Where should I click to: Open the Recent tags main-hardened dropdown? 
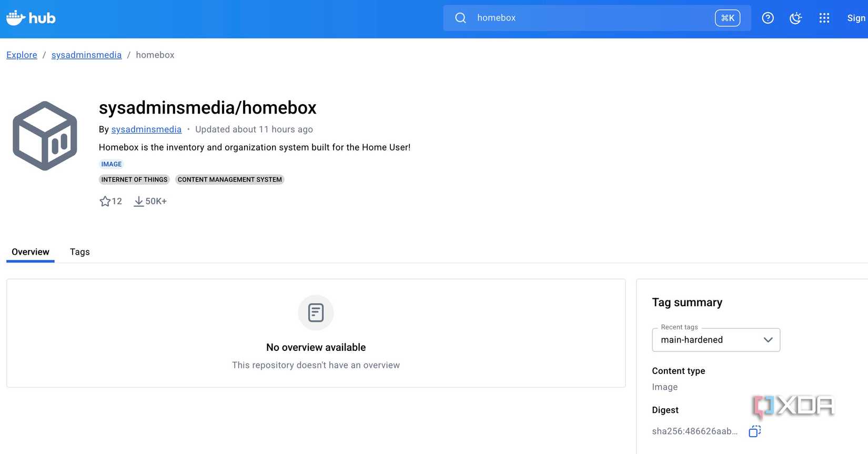(x=716, y=340)
